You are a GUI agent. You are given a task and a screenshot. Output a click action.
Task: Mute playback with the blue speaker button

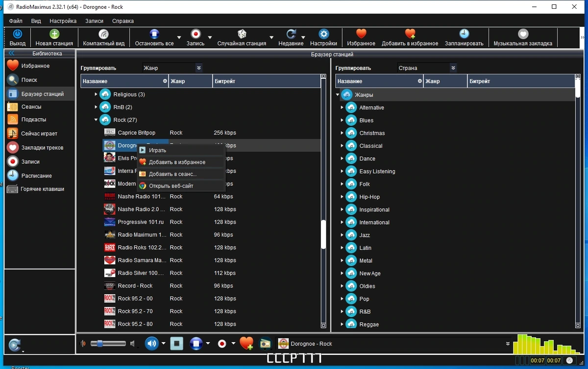pos(151,344)
